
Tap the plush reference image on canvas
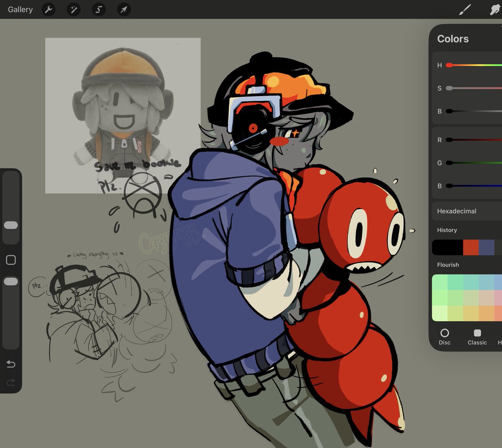click(x=123, y=115)
